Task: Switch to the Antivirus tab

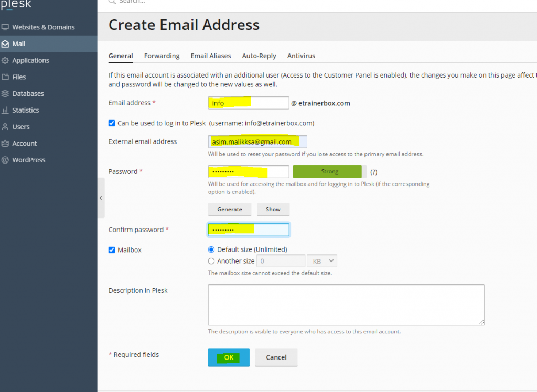Action: 301,56
